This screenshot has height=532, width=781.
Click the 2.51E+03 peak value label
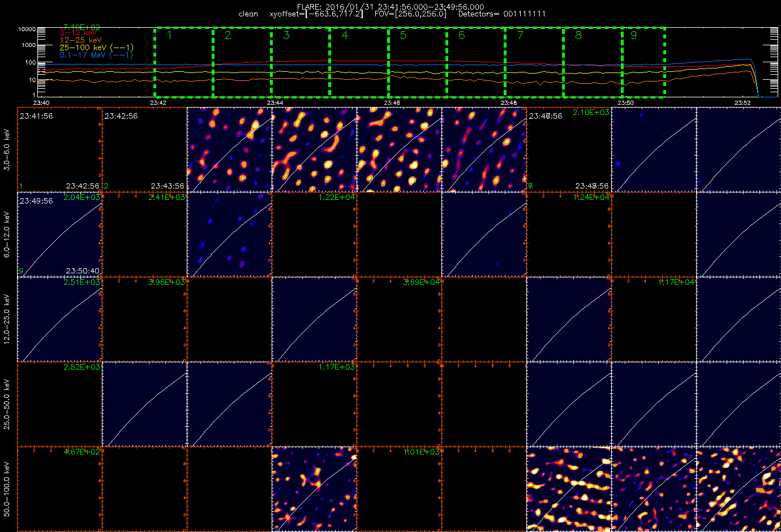(x=82, y=282)
